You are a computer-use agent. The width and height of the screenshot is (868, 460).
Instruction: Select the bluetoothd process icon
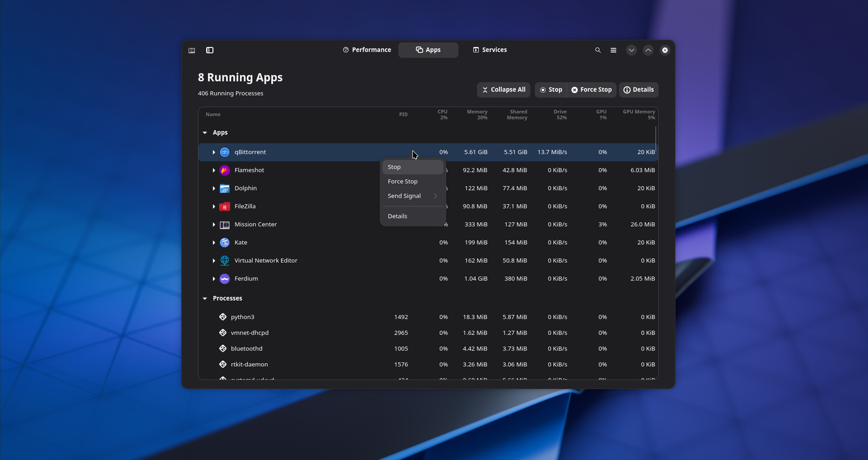tap(223, 348)
